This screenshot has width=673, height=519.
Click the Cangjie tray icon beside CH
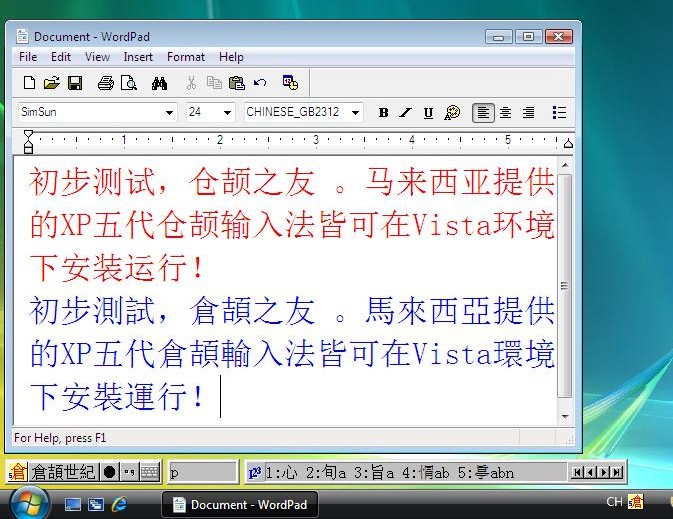click(635, 501)
